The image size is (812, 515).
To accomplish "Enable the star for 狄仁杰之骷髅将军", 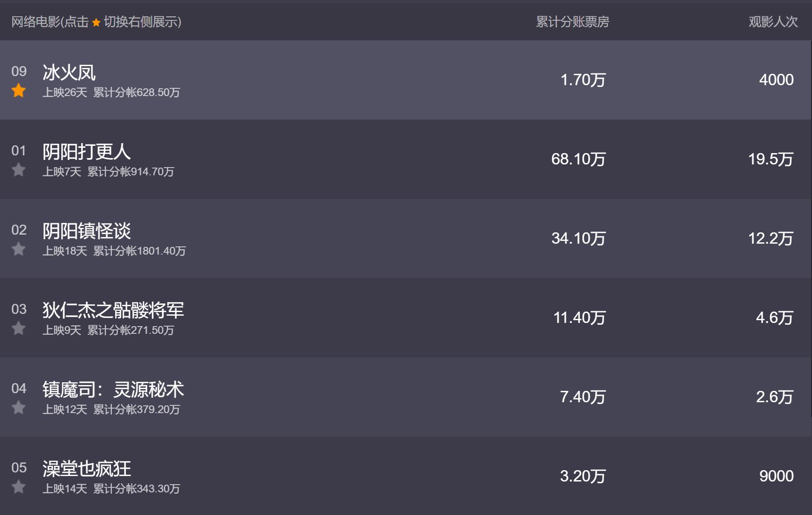I will coord(19,328).
